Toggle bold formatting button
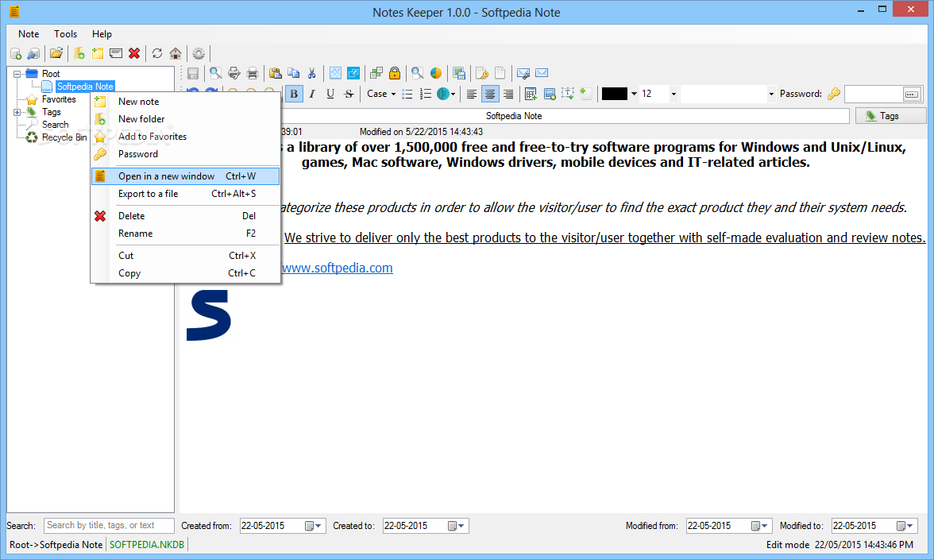934x560 pixels. click(294, 94)
